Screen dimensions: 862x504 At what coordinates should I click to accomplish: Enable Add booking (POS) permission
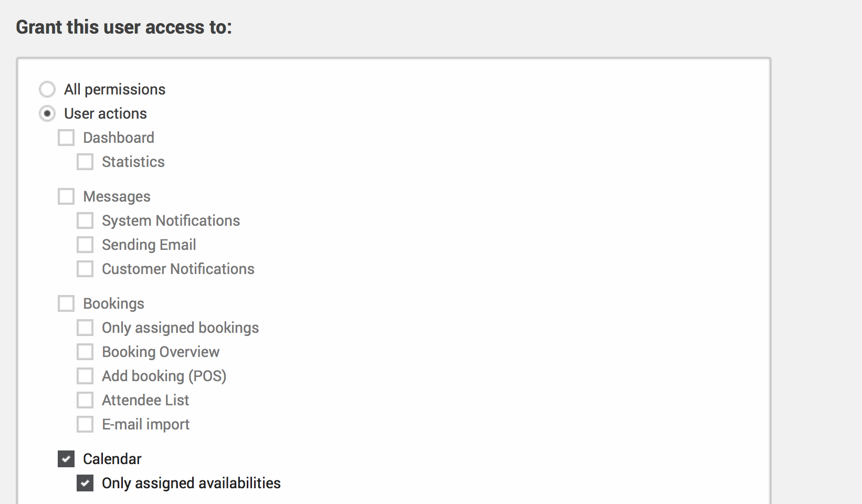tap(85, 376)
